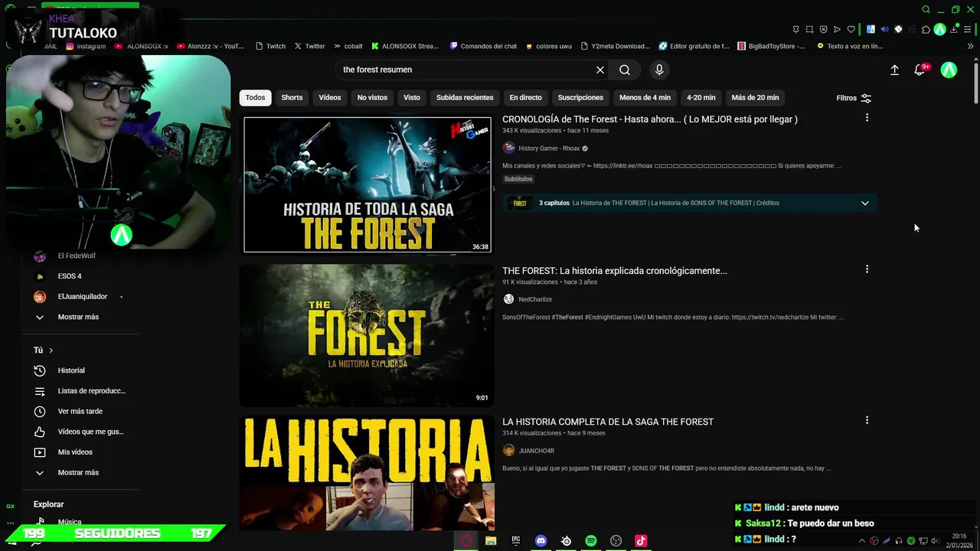Viewport: 980px width, 551px height.
Task: Select the Vídeos filter chip
Action: point(330,98)
